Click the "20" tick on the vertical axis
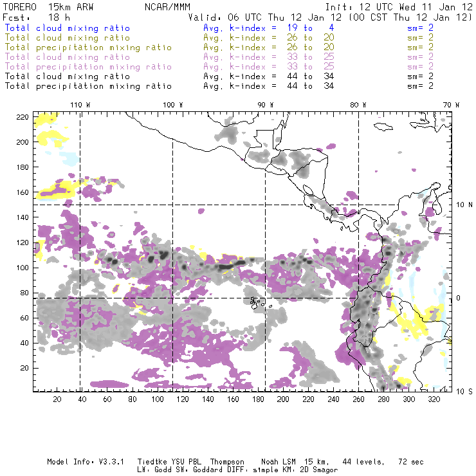 click(24, 368)
